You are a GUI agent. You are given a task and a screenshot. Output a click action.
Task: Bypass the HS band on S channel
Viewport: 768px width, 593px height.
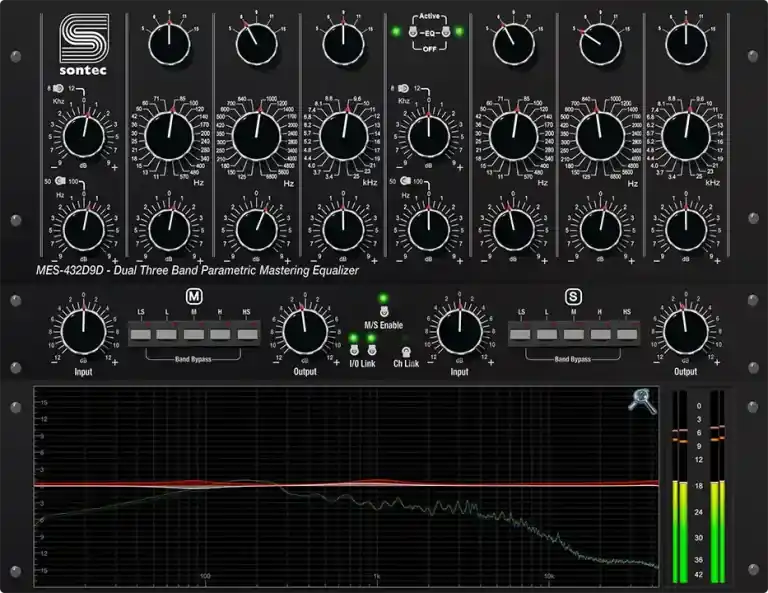coord(627,334)
